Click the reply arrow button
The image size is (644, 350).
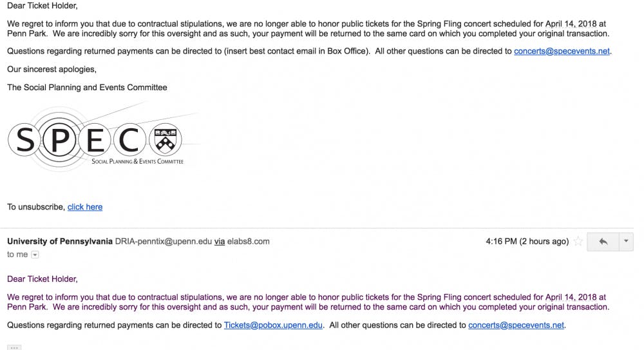[603, 242]
